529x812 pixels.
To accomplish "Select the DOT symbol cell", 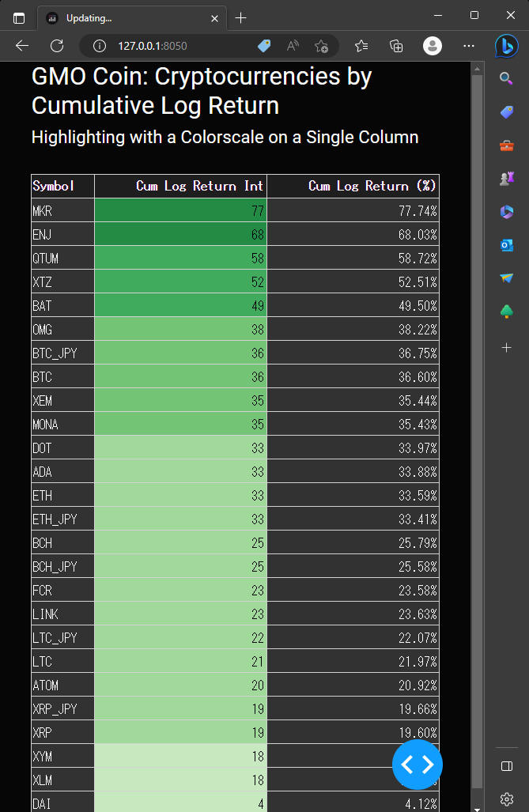I will click(62, 448).
